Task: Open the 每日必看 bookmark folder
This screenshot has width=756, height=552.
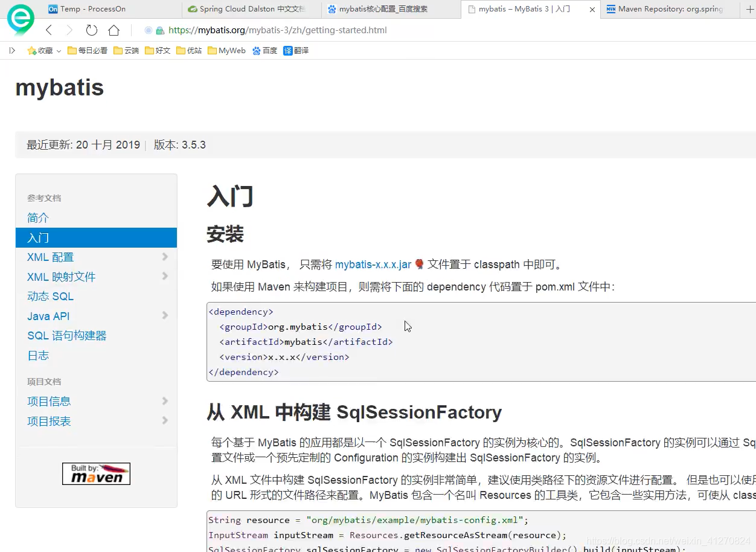Action: pyautogui.click(x=88, y=51)
